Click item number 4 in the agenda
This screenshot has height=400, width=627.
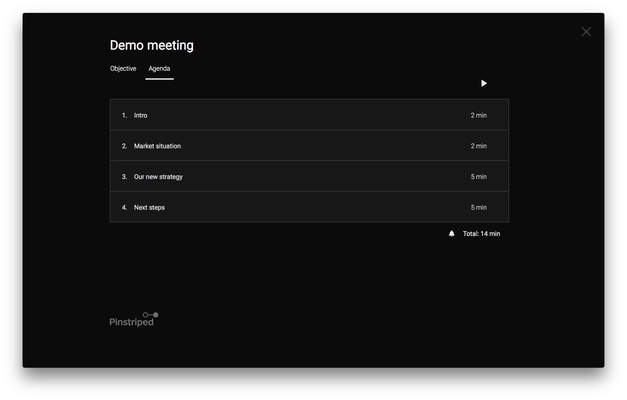pyautogui.click(x=124, y=208)
